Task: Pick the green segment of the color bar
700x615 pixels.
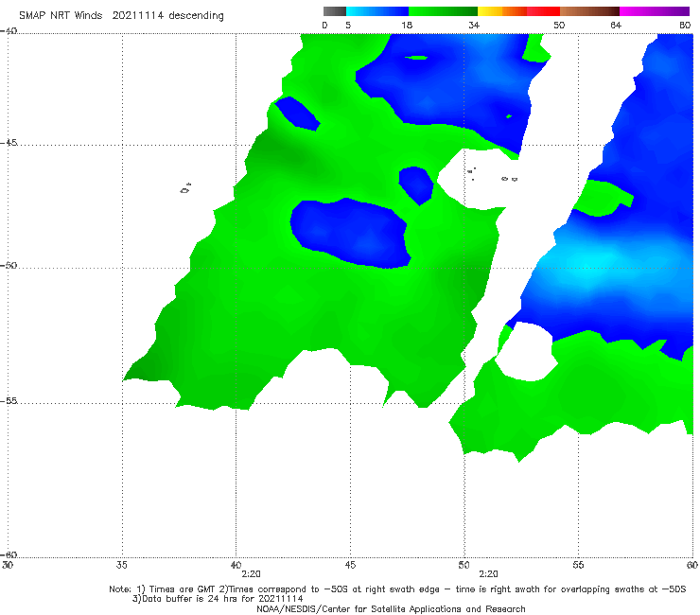Action: 443,11
